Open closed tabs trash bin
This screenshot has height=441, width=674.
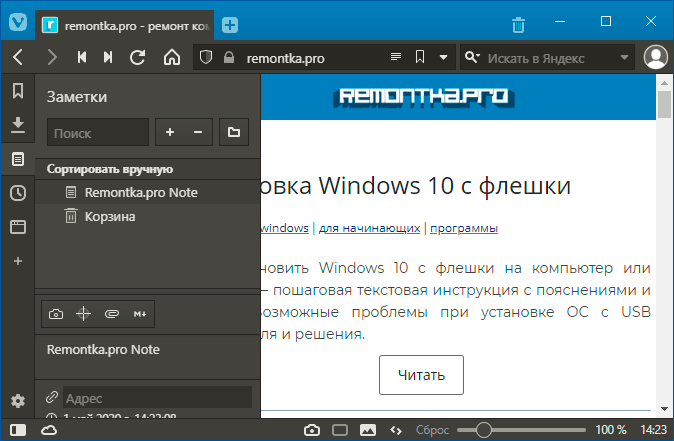(518, 24)
